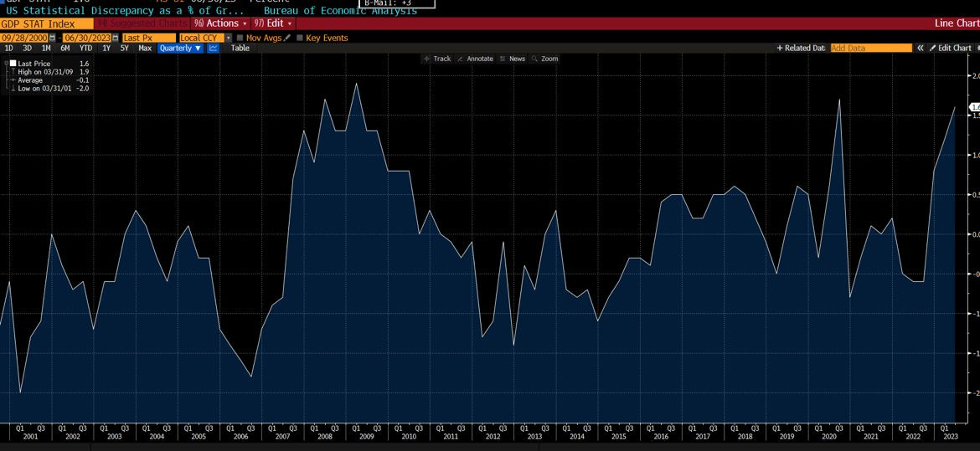Open the Actions menu

(x=222, y=23)
